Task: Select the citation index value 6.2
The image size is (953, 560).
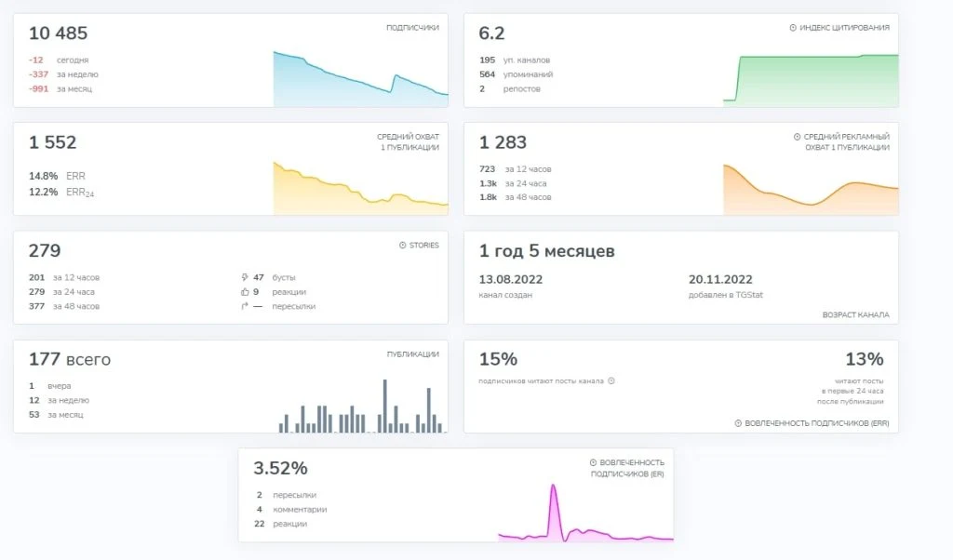Action: (x=491, y=33)
